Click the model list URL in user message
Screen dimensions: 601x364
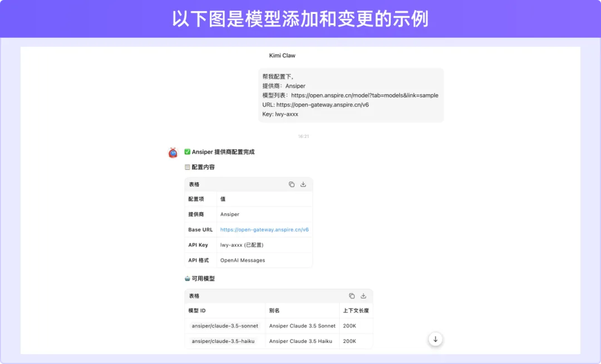pos(364,95)
